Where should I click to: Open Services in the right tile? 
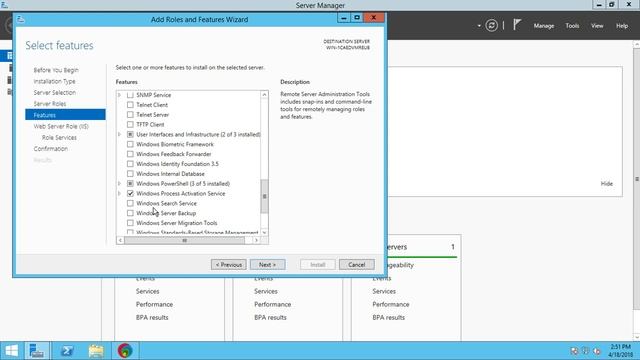[384, 291]
